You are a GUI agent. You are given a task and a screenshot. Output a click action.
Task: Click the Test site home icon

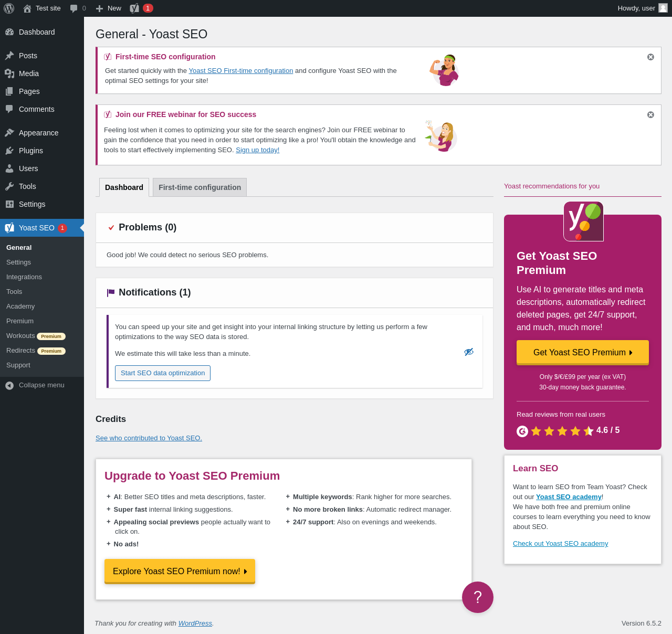coord(27,8)
